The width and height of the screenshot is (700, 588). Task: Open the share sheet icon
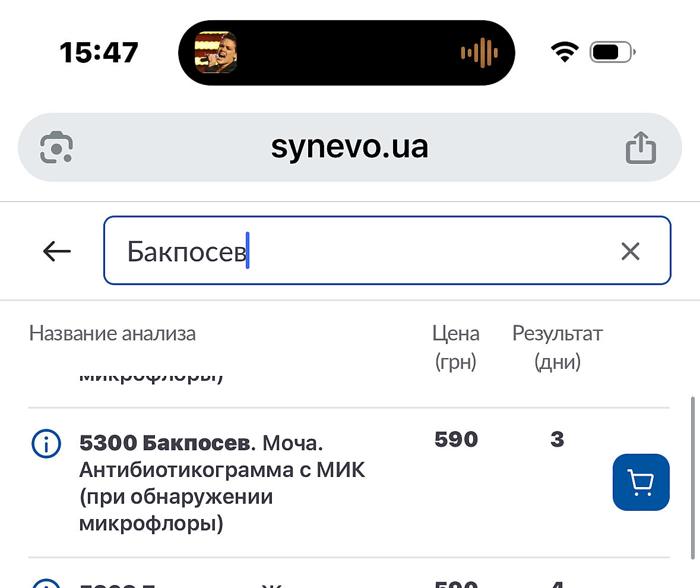641,147
